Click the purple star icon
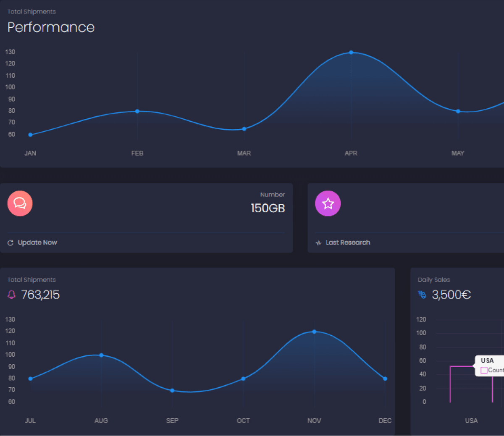 click(x=328, y=204)
